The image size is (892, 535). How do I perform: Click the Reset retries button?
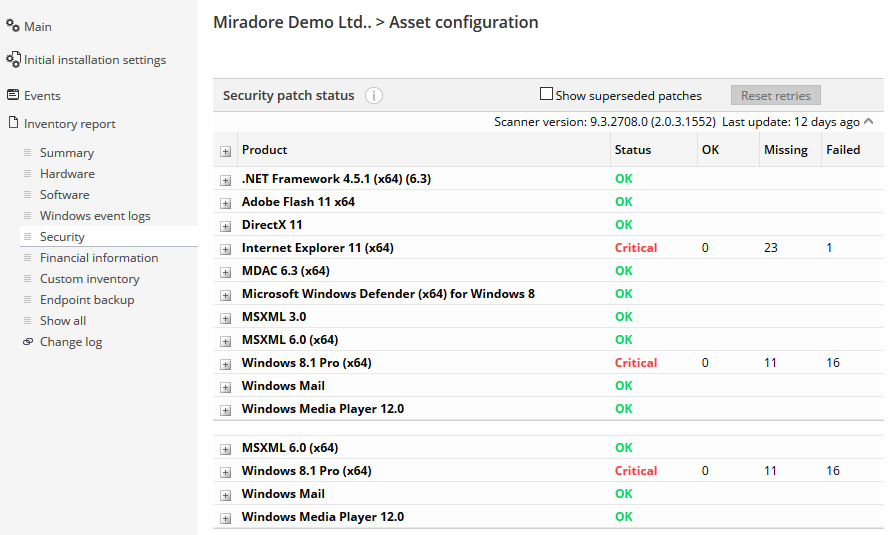(x=775, y=95)
